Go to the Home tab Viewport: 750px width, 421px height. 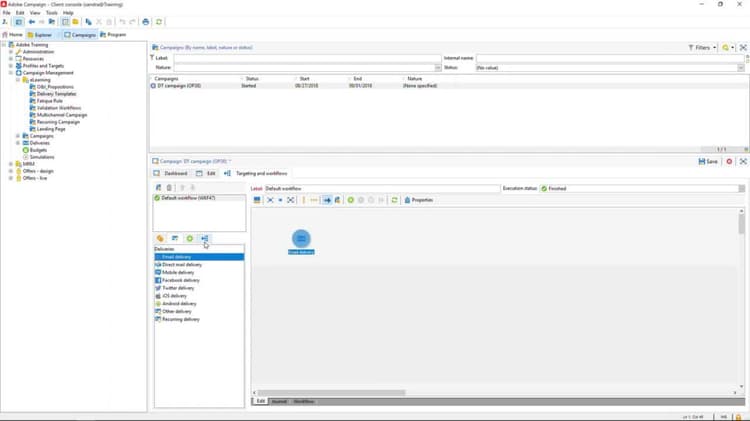(12, 35)
